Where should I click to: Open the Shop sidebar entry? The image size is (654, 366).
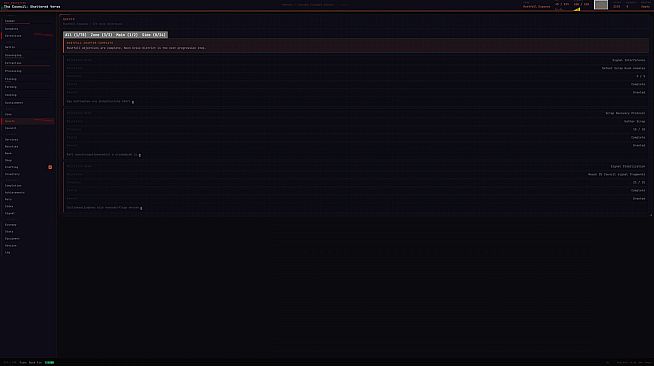tap(8, 160)
